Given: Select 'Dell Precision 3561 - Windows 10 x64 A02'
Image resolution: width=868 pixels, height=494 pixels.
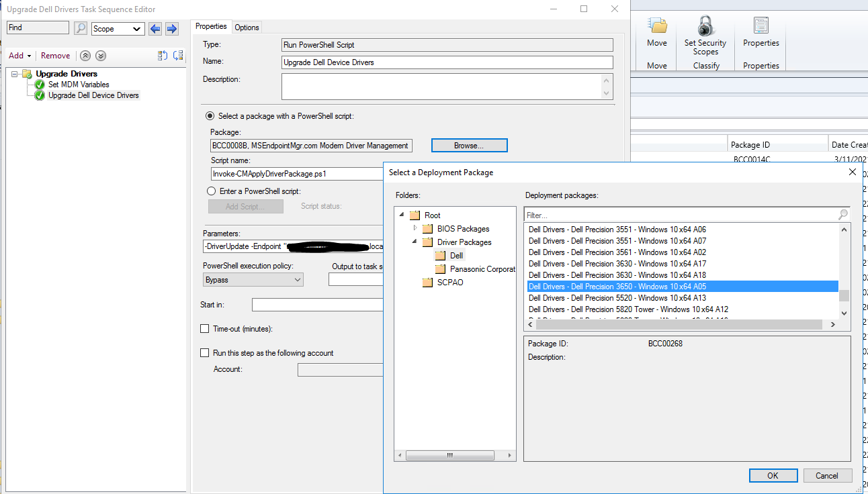Looking at the screenshot, I should (x=681, y=252).
